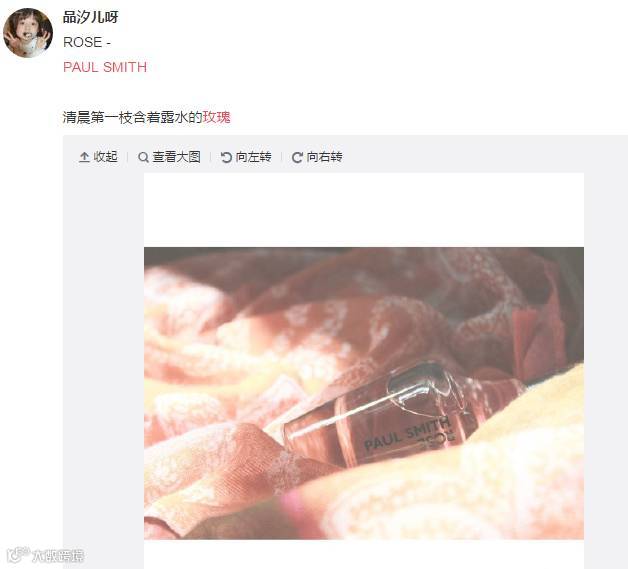Choose 向左转 to rotate image left
The width and height of the screenshot is (628, 569).
(246, 157)
